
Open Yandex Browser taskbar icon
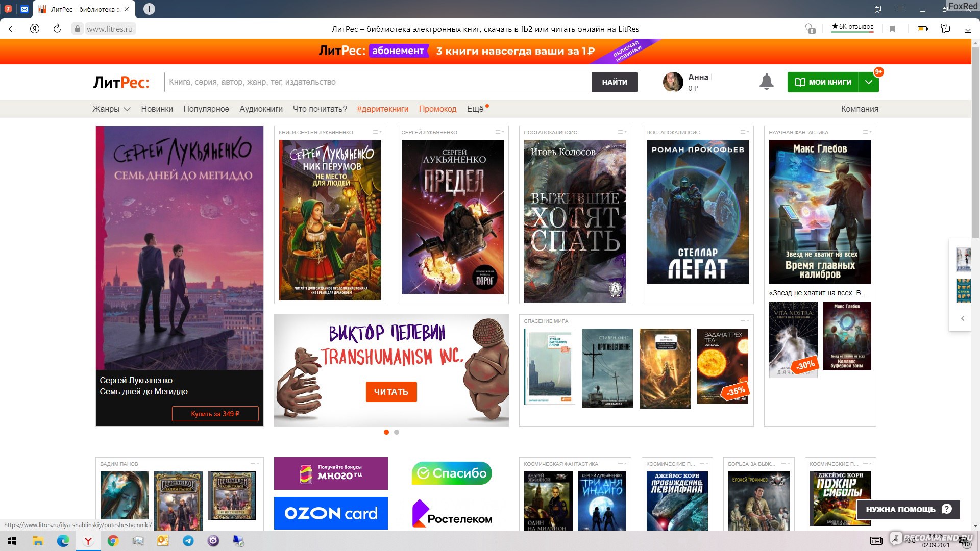[88, 541]
